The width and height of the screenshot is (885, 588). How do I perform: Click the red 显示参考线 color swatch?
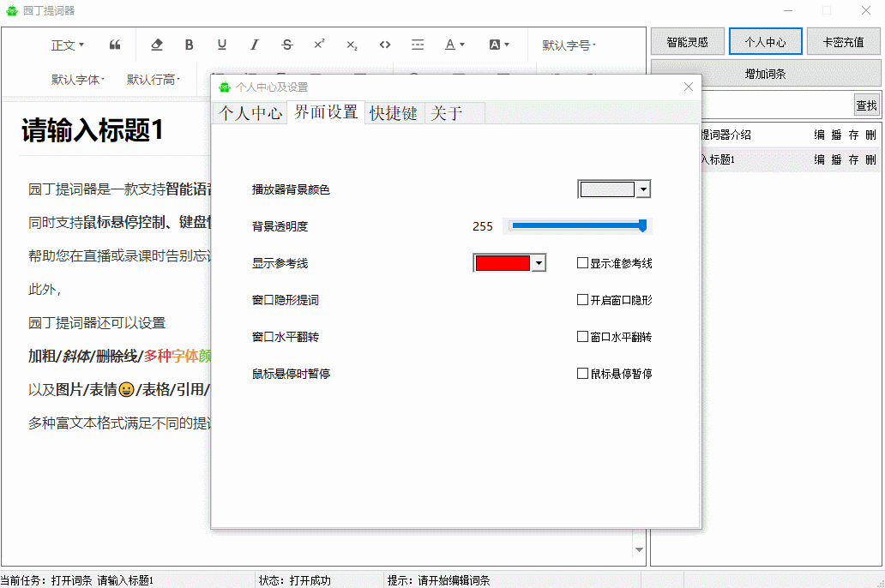point(503,263)
